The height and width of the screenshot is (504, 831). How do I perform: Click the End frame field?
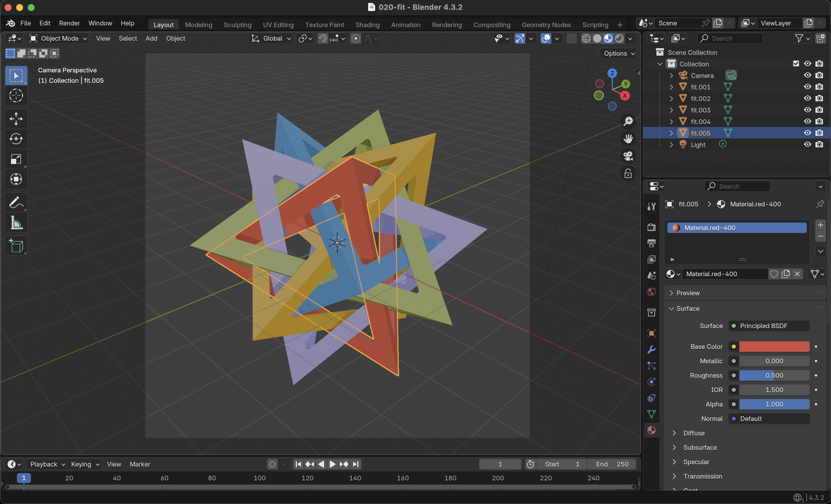click(x=612, y=464)
